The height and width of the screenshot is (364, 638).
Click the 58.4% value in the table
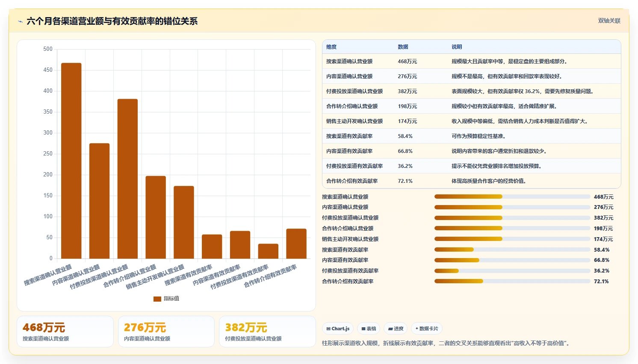pyautogui.click(x=405, y=136)
